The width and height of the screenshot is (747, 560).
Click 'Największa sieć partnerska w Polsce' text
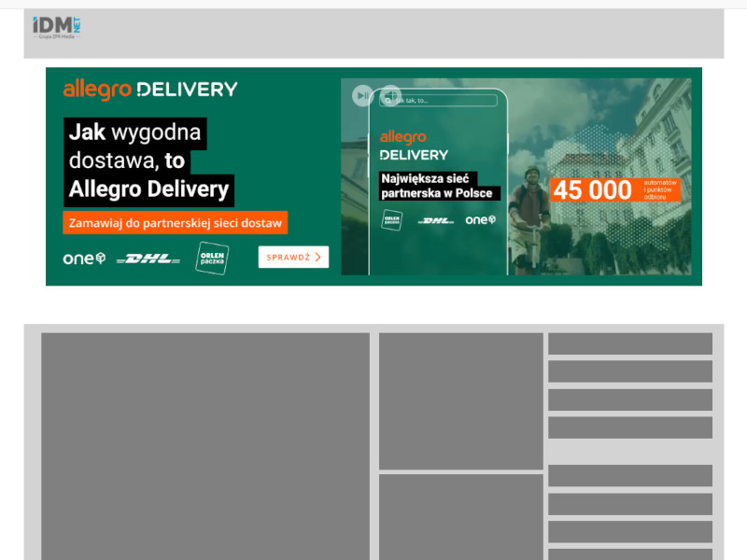pyautogui.click(x=439, y=186)
